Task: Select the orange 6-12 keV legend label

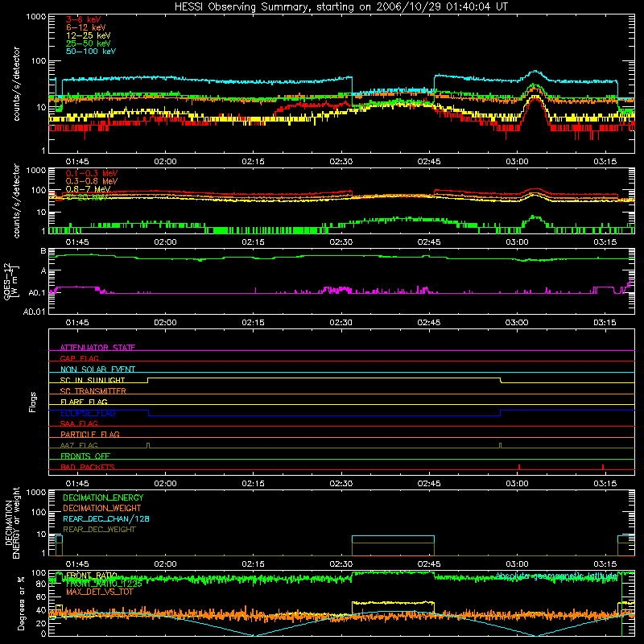Action: (x=86, y=27)
